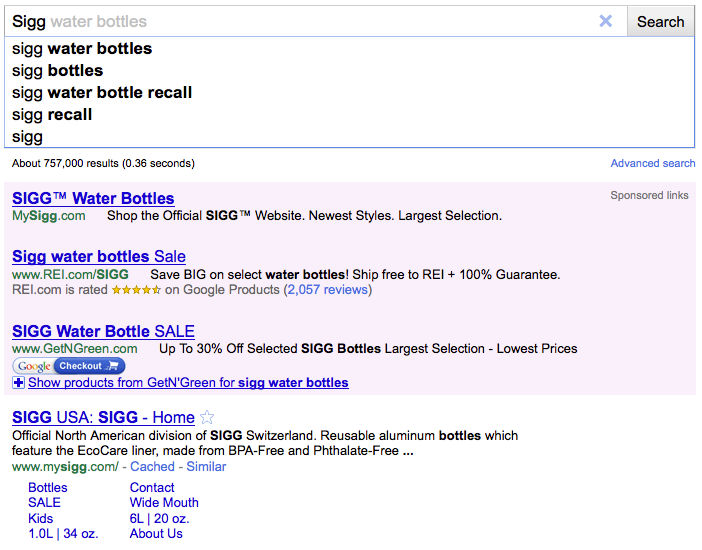Open the Similar pages link

pyautogui.click(x=206, y=467)
